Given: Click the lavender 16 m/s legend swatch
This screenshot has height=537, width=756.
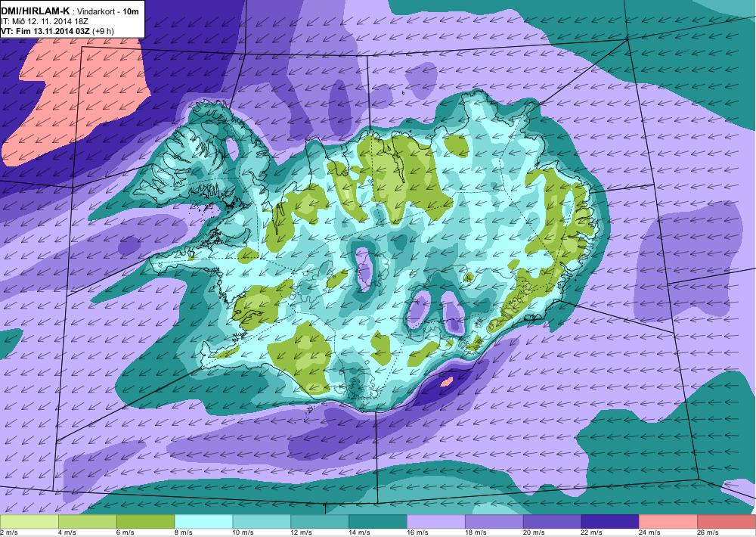Looking at the screenshot, I should click(436, 522).
